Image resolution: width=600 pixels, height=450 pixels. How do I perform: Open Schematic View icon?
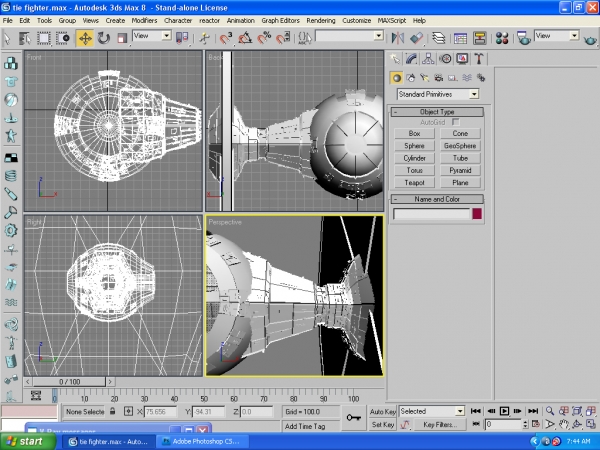pyautogui.click(x=479, y=38)
